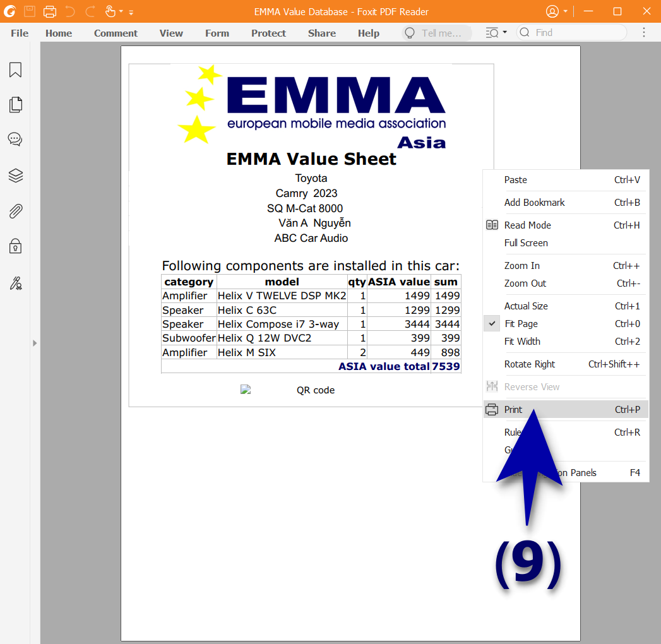
Task: Click the 'ASIA value total' label
Action: pyautogui.click(x=384, y=366)
